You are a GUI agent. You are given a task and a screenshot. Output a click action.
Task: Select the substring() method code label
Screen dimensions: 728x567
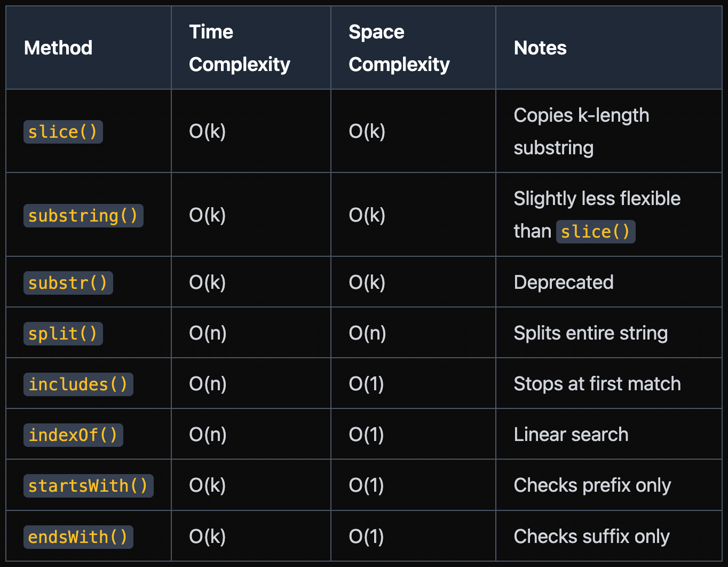[83, 216]
